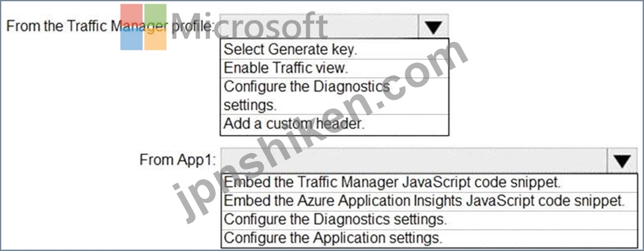Click the blue square of Microsoft logo
Image resolution: width=644 pixels, height=251 pixels.
tap(131, 39)
